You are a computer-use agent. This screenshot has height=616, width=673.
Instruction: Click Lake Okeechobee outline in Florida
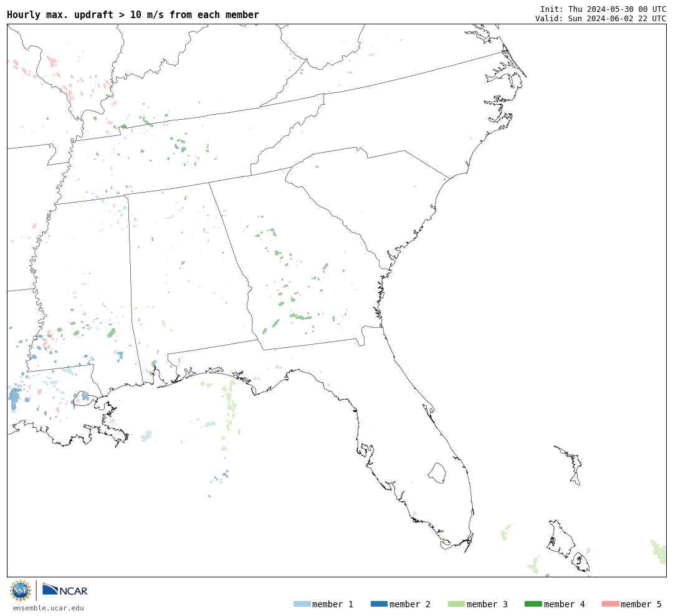point(437,473)
